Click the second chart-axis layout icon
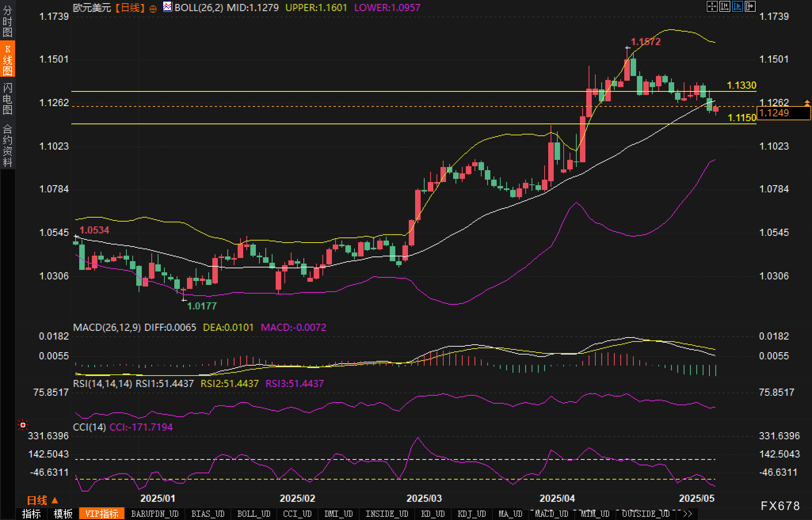Screen dimensions: 812x520 pyautogui.click(x=724, y=6)
